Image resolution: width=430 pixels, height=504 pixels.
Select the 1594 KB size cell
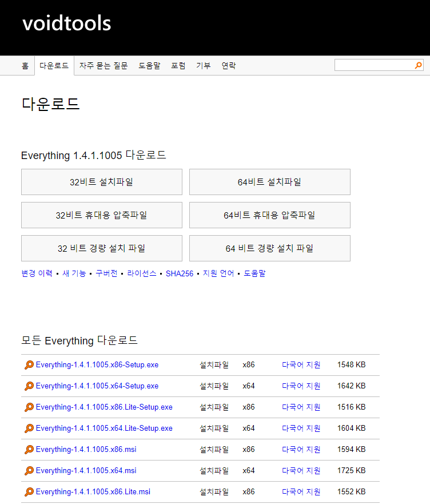[351, 449]
